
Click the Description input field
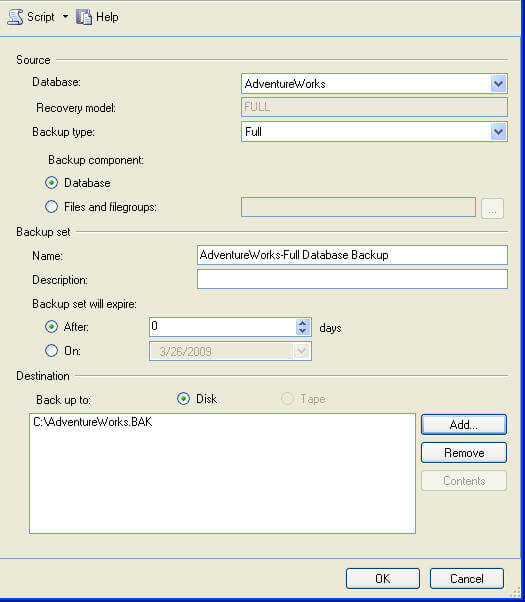(352, 279)
